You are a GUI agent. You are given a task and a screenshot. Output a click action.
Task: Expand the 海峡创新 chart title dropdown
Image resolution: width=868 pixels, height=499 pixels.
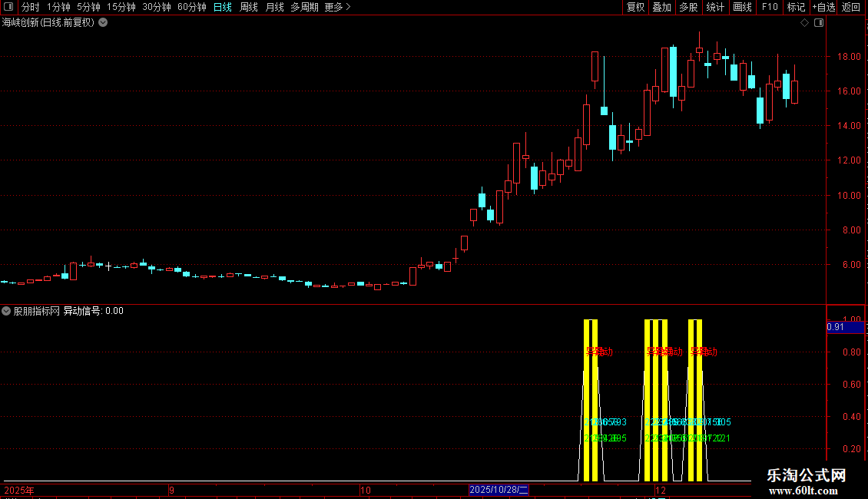point(103,23)
